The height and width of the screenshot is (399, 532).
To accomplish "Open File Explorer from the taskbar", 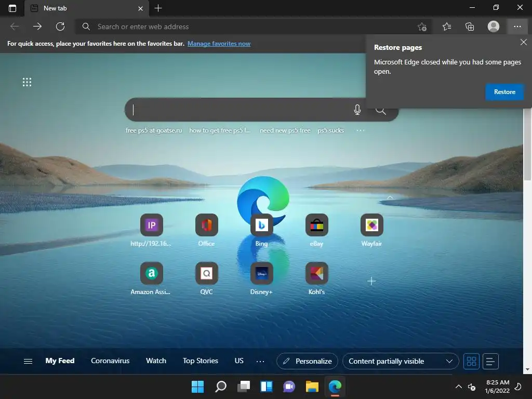I will 312,387.
